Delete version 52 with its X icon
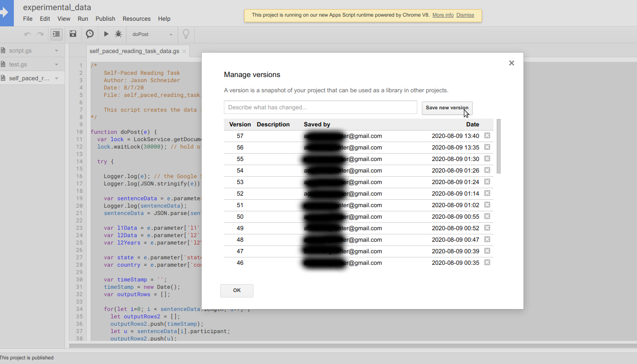This screenshot has height=364, width=637. pos(487,193)
